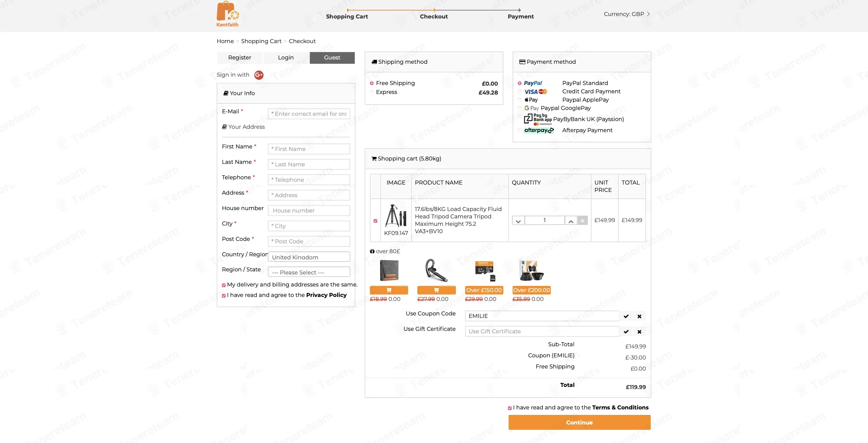Screen dimensions: 868x443
Task: Open the tripod product name link
Action: coord(458,220)
